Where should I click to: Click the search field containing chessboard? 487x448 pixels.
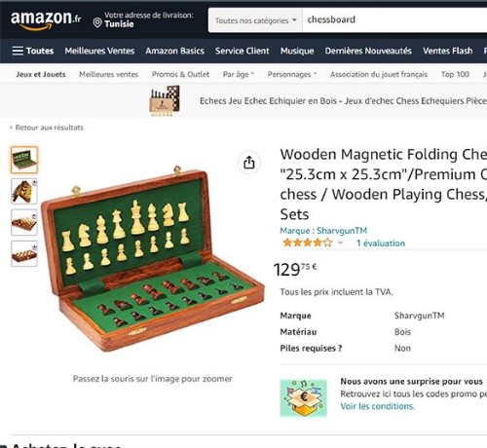click(394, 20)
